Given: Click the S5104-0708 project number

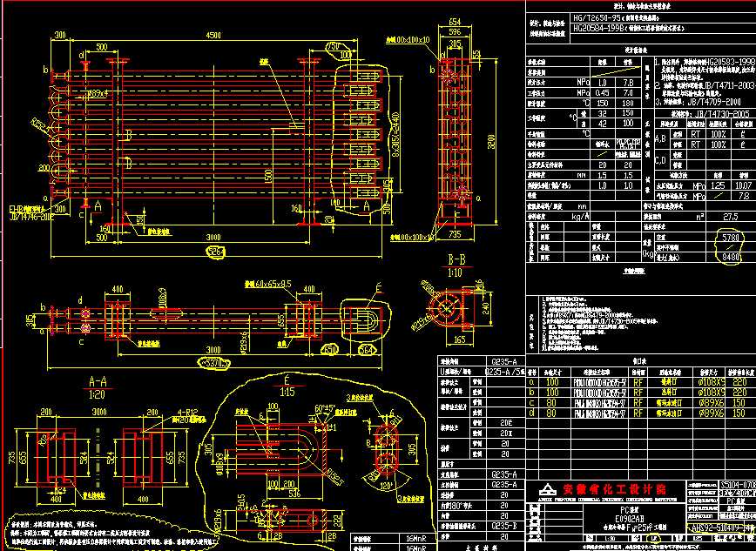Looking at the screenshot, I should (739, 485).
